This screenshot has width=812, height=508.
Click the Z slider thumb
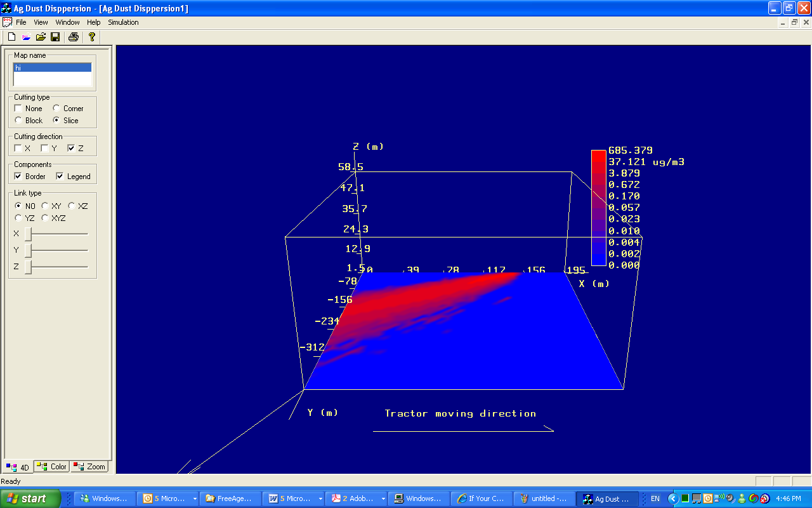pos(28,267)
